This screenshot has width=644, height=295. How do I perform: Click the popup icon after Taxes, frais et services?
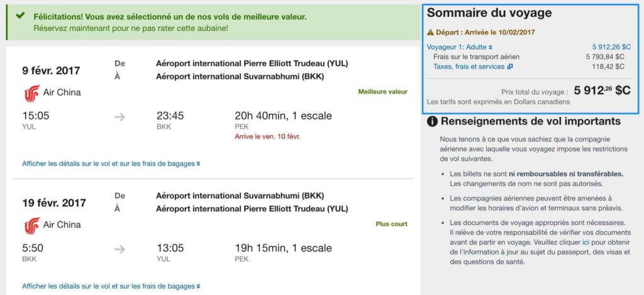coord(510,67)
